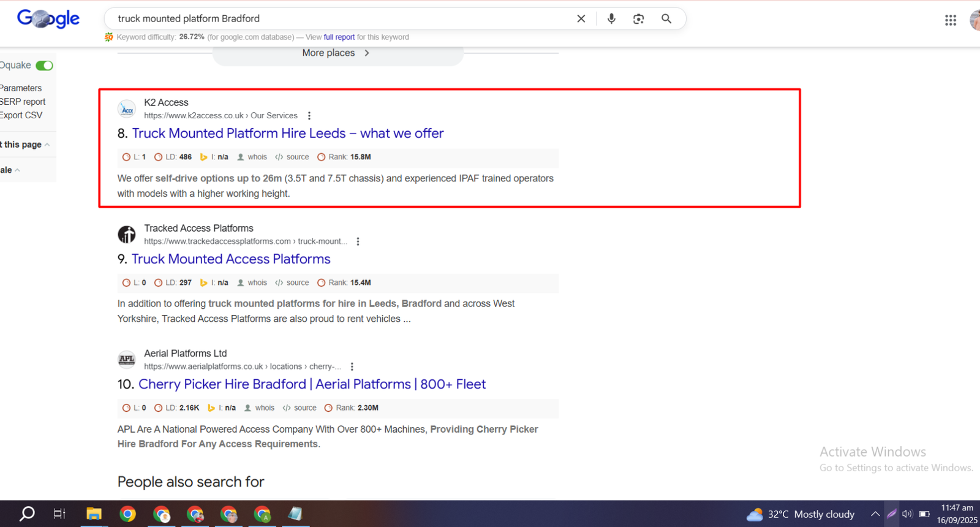
Task: Open the Google apps grid icon
Action: click(950, 20)
